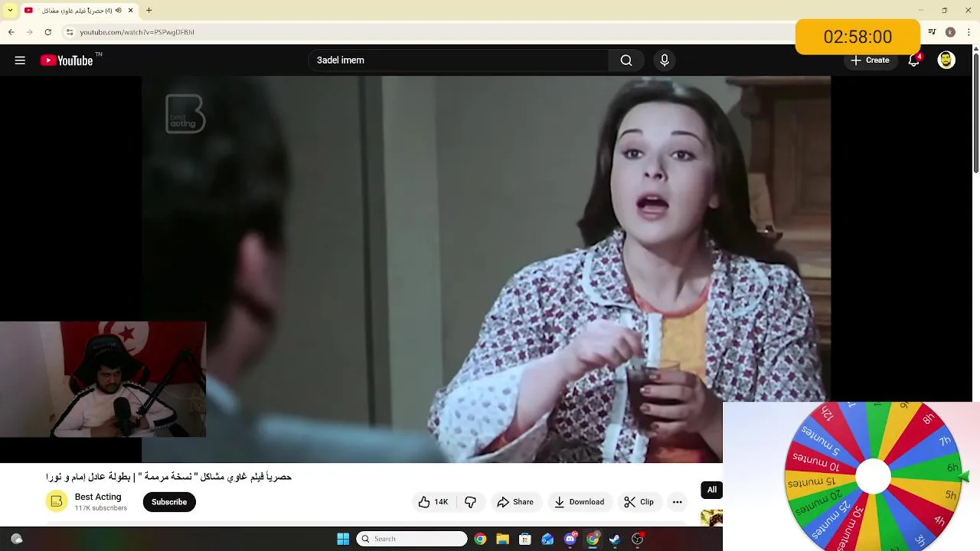This screenshot has width=980, height=551.
Task: Open the YouTube guide hamburger menu
Action: click(x=20, y=60)
